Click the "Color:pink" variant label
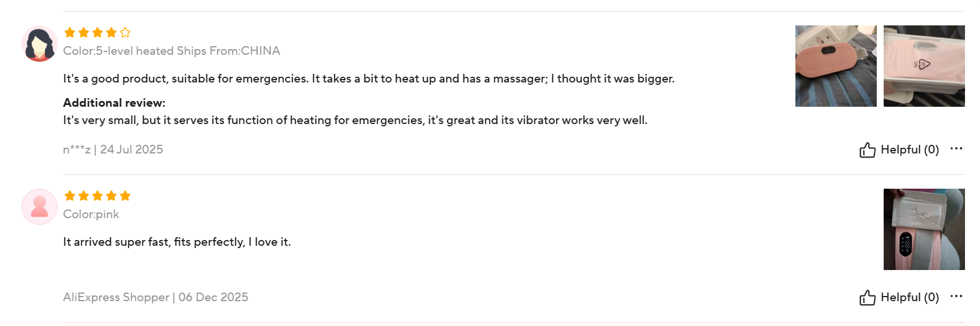 (x=91, y=214)
